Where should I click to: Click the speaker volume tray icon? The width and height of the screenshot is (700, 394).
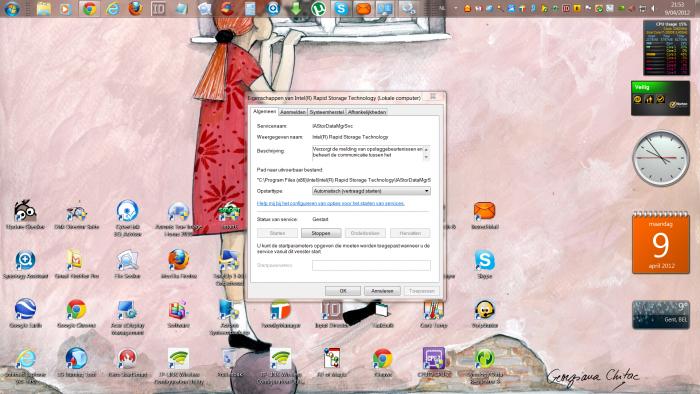[x=654, y=8]
